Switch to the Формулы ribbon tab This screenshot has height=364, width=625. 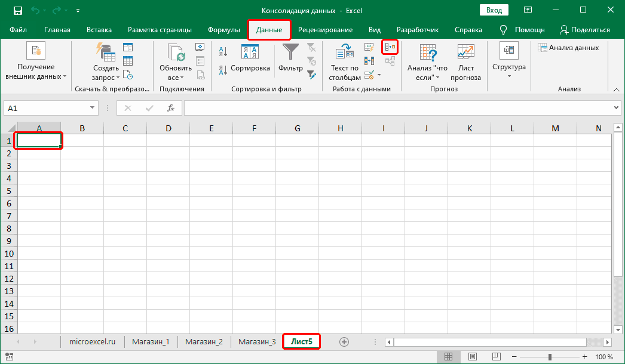pos(223,29)
